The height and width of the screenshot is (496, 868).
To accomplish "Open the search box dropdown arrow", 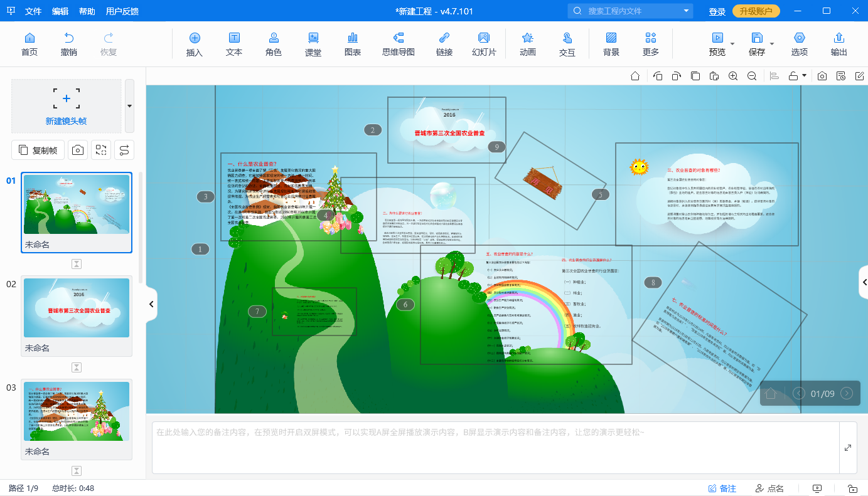I will click(x=686, y=11).
